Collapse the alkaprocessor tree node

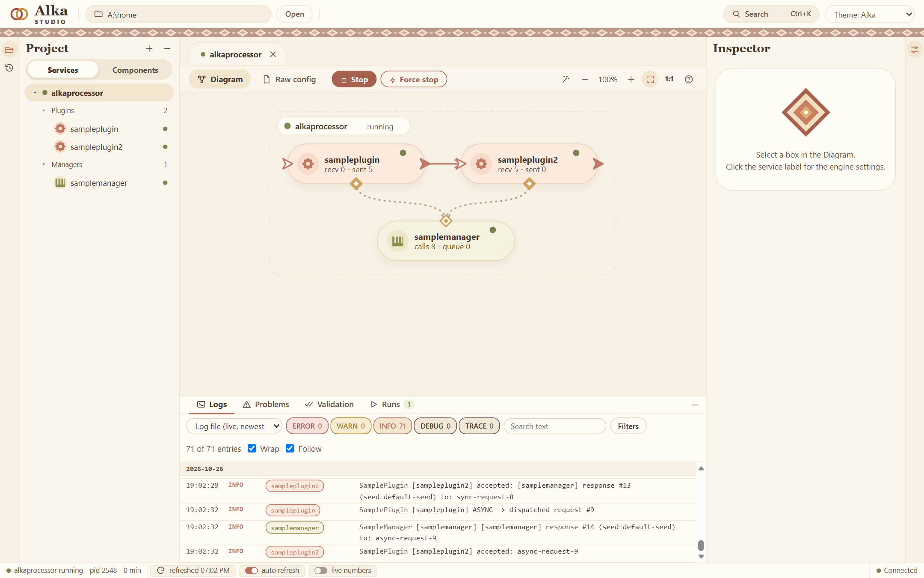point(35,93)
